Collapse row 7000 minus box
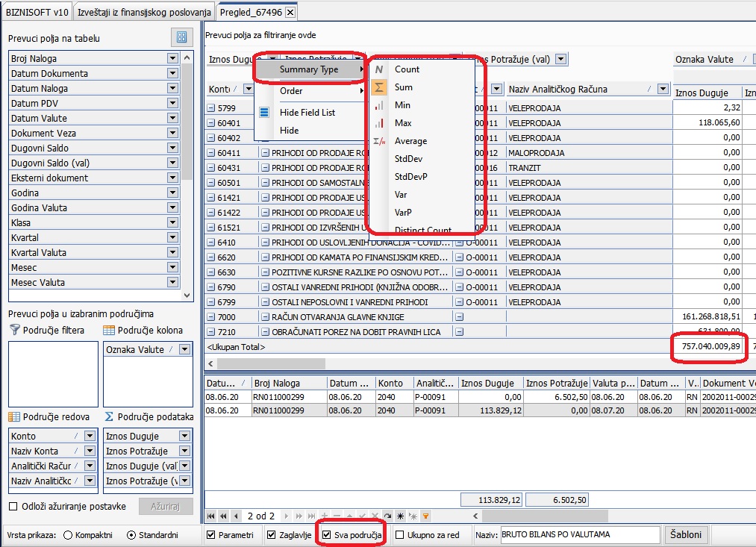This screenshot has width=756, height=547. tap(210, 317)
